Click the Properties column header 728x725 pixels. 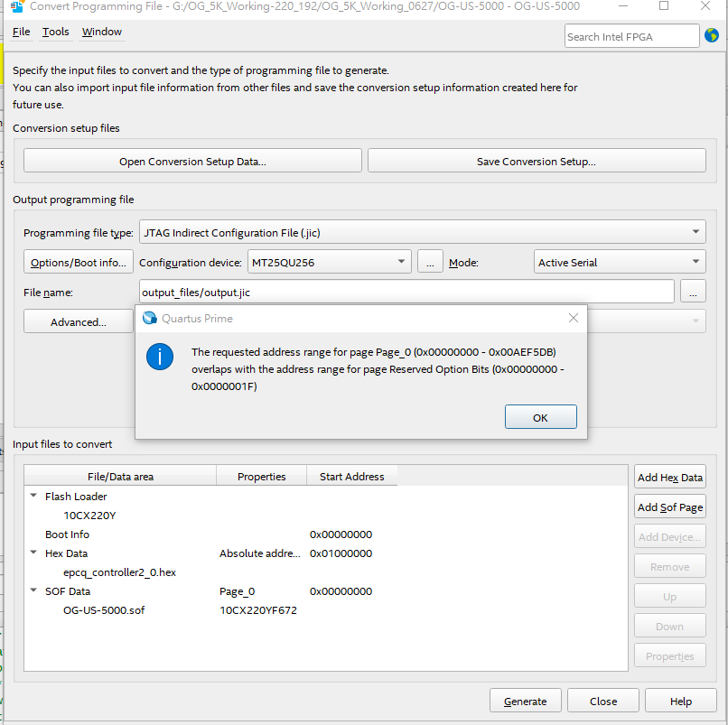[x=261, y=476]
